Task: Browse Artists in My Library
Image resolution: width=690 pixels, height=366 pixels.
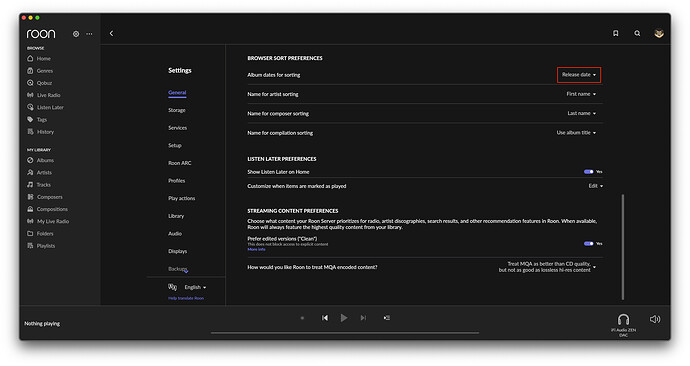Action: point(40,173)
